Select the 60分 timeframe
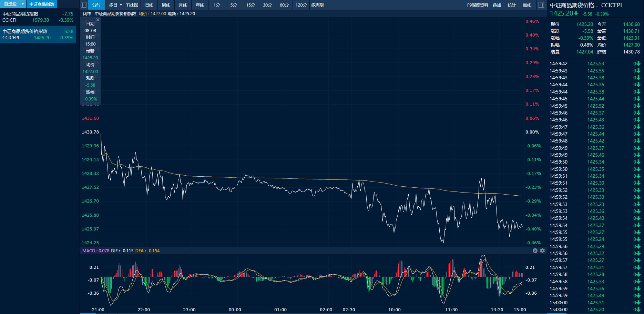 click(284, 5)
